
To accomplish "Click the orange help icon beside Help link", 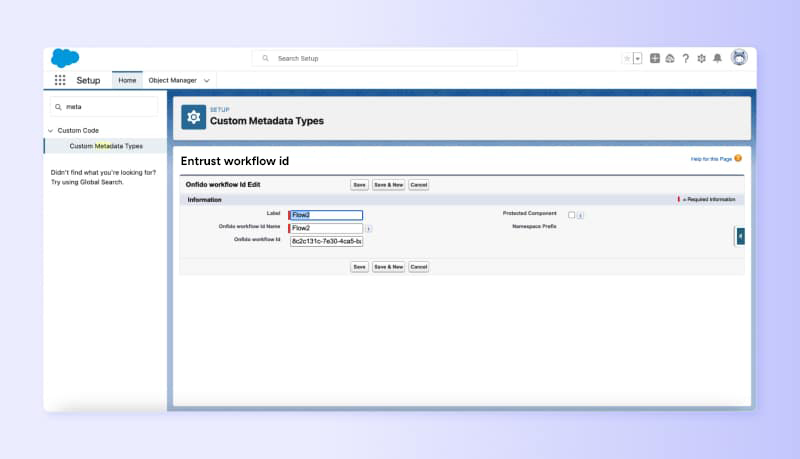I will [x=738, y=158].
